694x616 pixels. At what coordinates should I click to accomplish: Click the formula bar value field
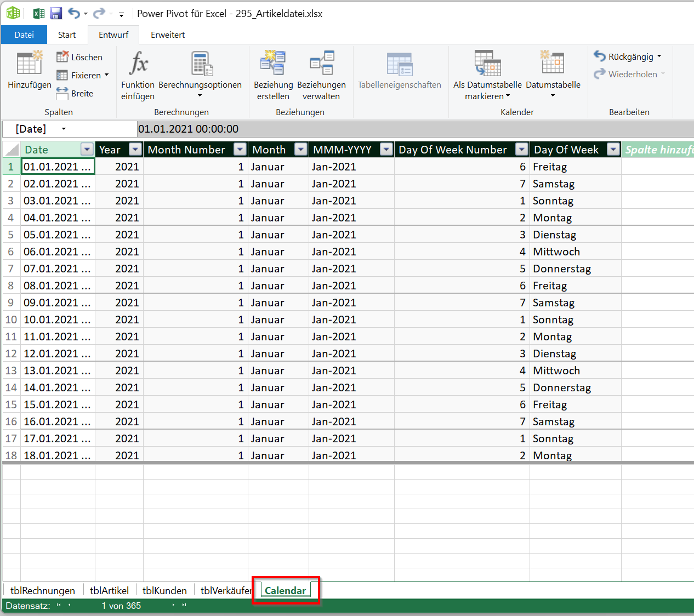(415, 129)
